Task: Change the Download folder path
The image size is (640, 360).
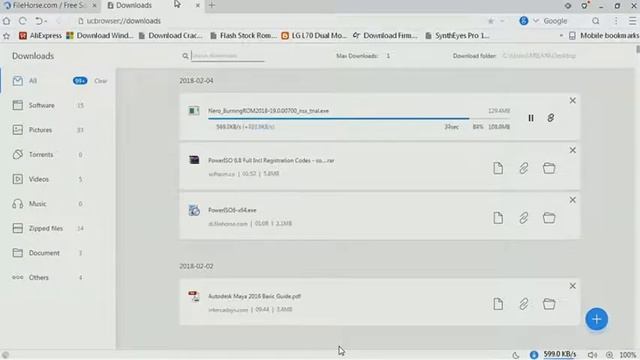Action: coord(539,56)
